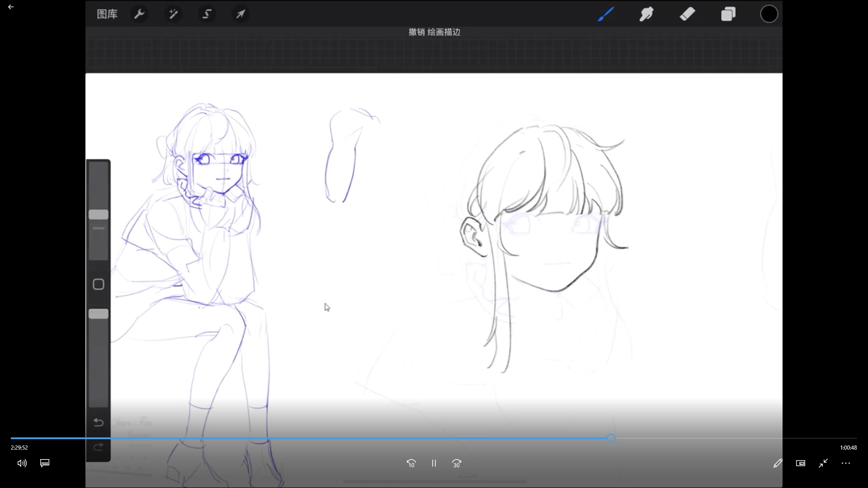This screenshot has height=488, width=868.
Task: Click the brush size slider handle
Action: point(99,215)
